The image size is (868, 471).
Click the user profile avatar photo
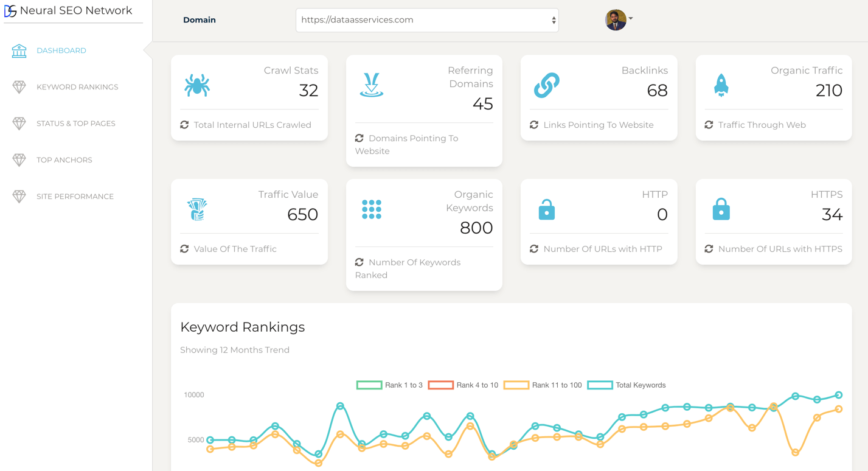tap(616, 20)
